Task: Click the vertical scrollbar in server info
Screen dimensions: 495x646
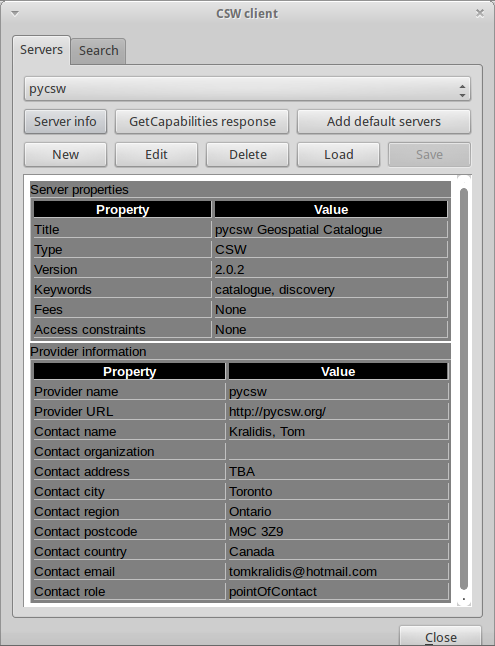Action: (x=464, y=389)
